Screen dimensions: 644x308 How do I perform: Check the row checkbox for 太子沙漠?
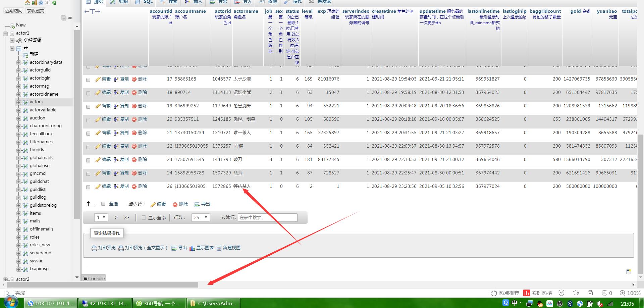tap(88, 80)
